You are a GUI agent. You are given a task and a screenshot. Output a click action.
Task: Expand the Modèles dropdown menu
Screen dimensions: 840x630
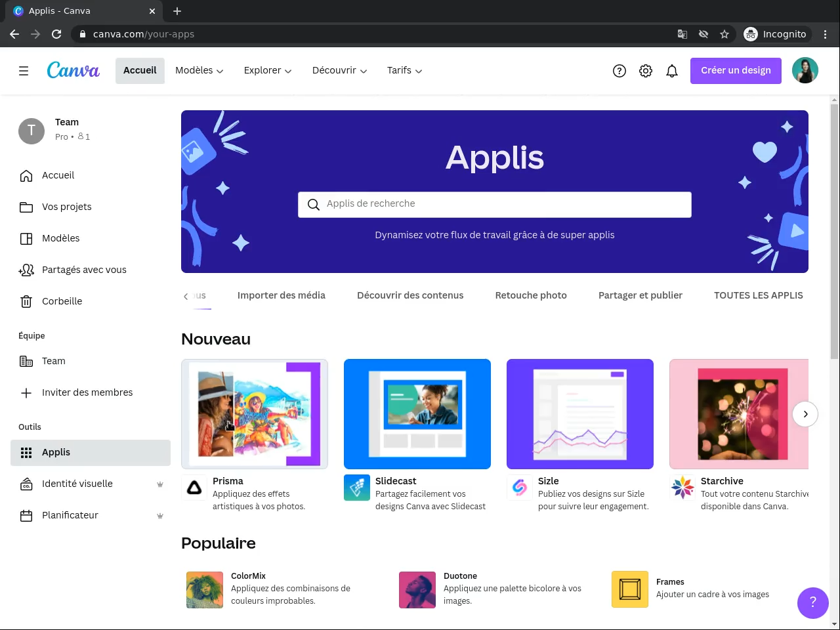coord(199,71)
